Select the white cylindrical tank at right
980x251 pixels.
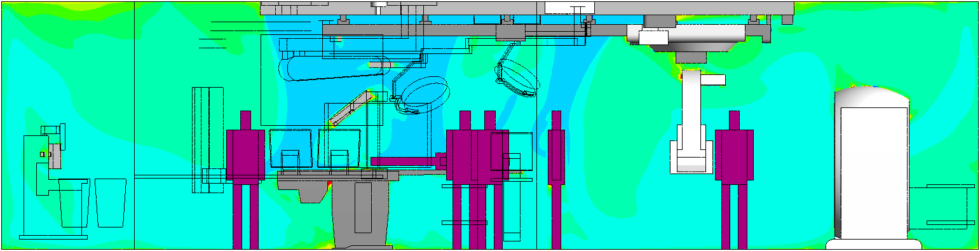[x=874, y=168]
